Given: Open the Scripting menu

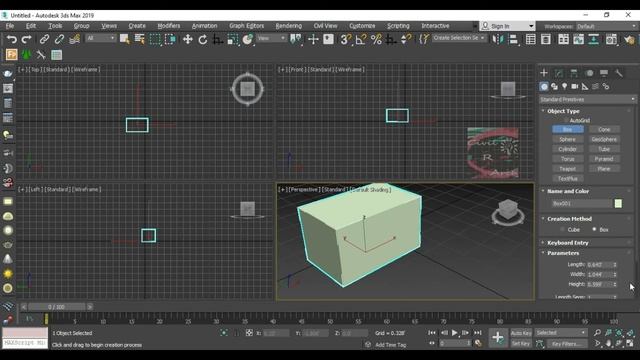Looking at the screenshot, I should click(398, 26).
